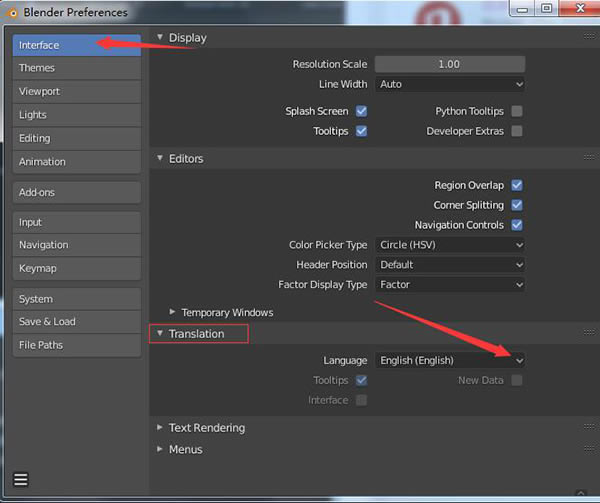Enable Developer Extras checkbox

coord(517,131)
